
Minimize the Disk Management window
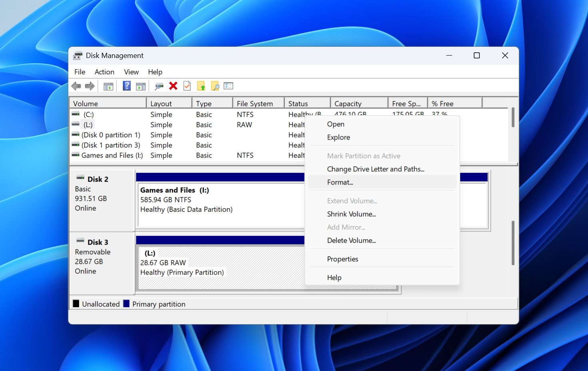[449, 56]
